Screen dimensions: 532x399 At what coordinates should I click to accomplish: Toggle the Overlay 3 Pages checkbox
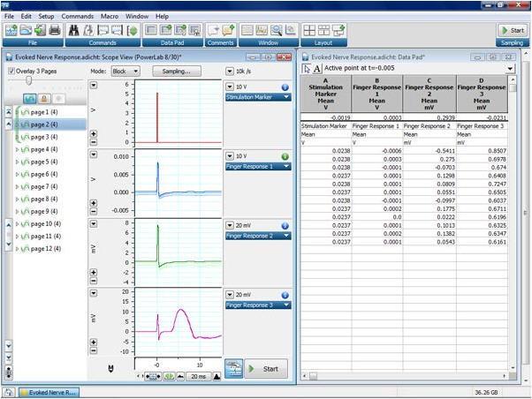point(11,71)
